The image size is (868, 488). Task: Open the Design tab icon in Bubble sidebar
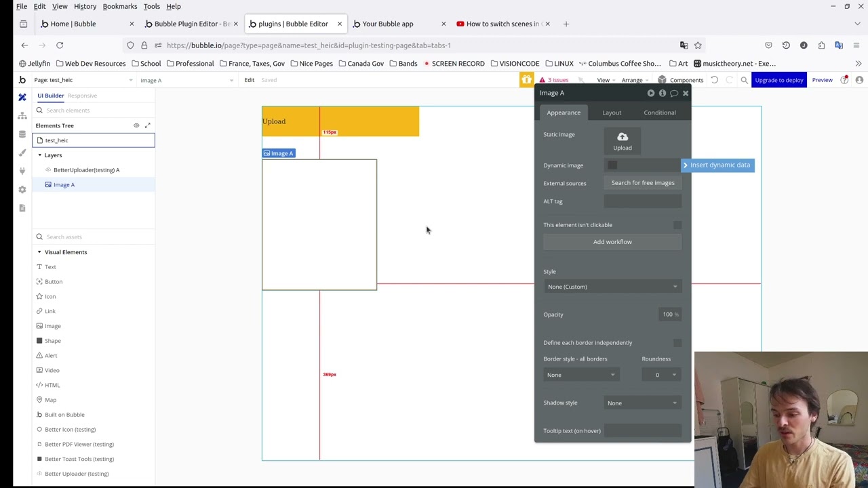pyautogui.click(x=22, y=98)
